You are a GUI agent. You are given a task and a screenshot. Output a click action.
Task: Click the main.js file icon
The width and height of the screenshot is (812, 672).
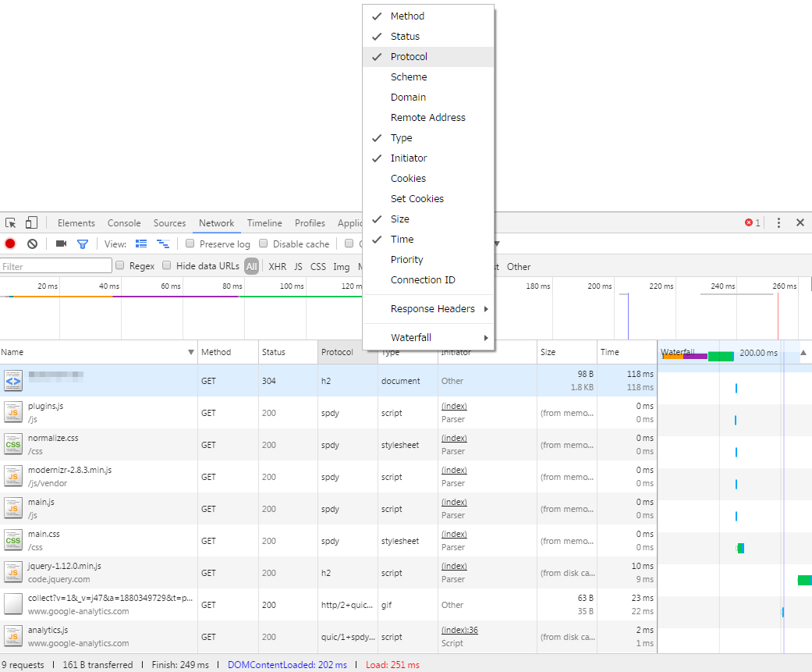[x=13, y=509]
